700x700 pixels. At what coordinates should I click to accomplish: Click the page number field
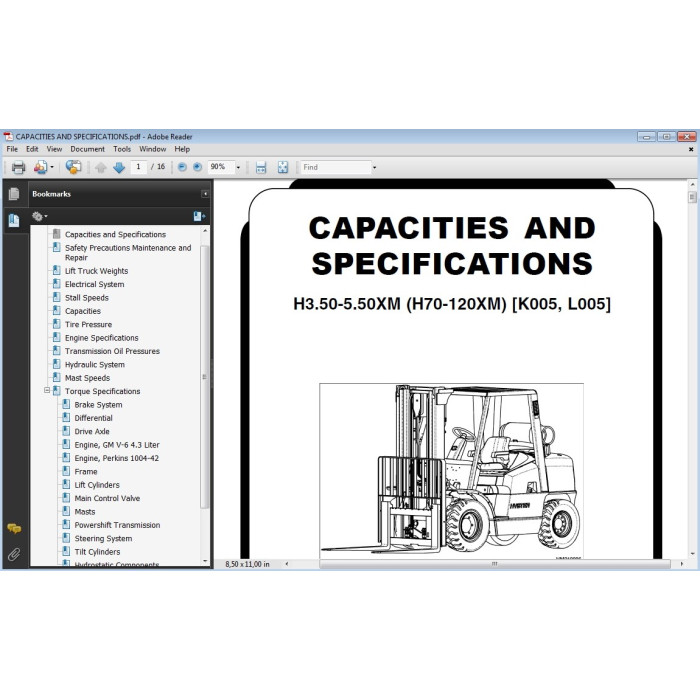click(139, 167)
